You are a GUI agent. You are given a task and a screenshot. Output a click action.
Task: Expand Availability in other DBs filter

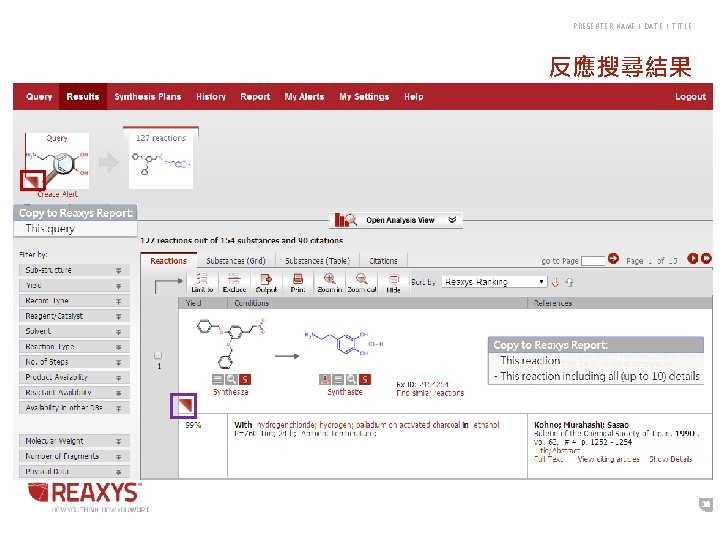point(74,407)
